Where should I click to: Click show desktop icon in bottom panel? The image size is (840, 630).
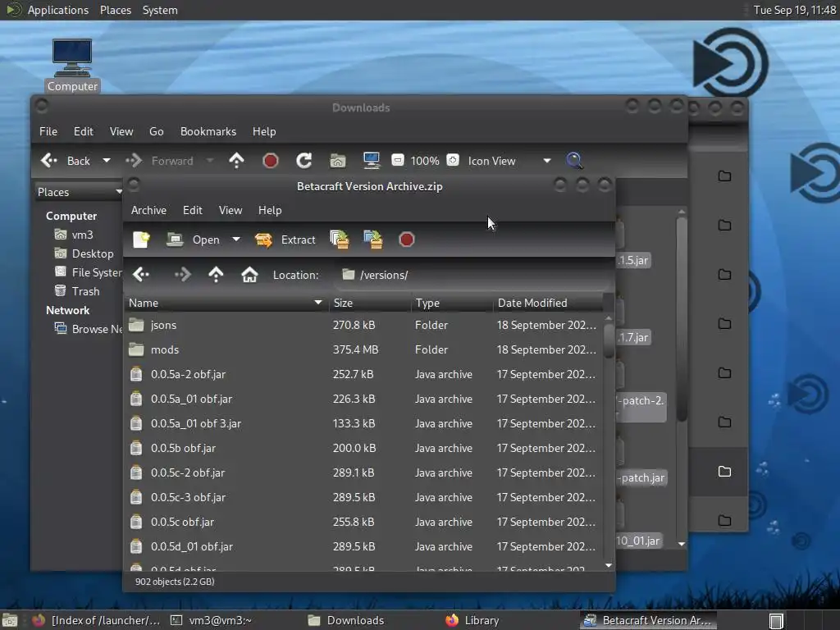(x=10, y=620)
